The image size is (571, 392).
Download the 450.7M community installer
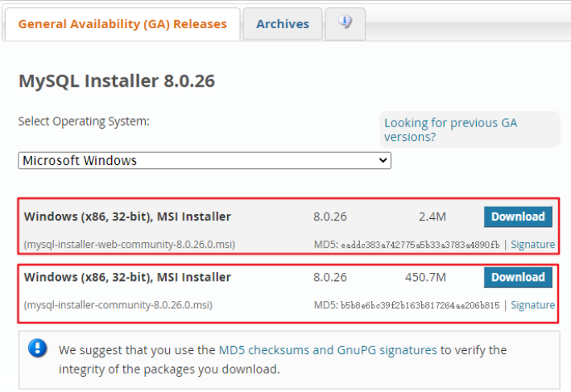tap(518, 278)
